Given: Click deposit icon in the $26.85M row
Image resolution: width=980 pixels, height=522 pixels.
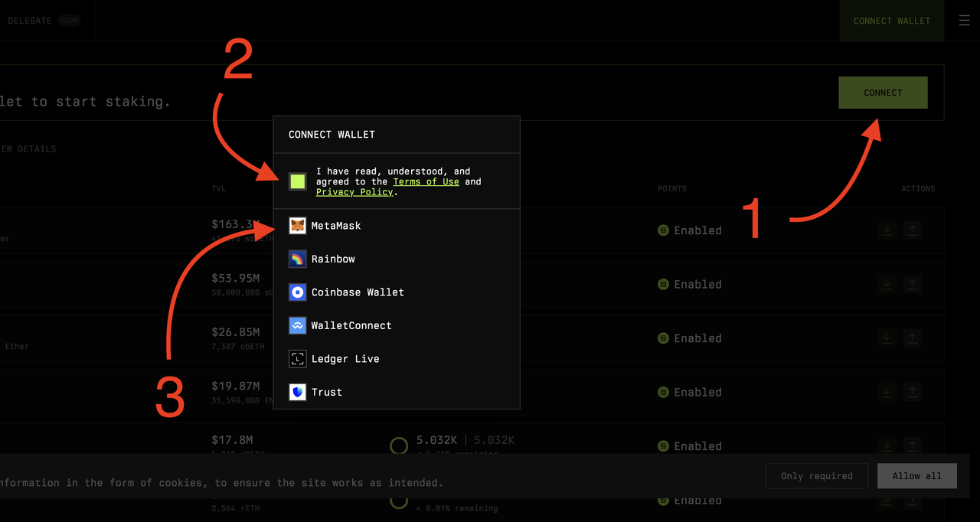Looking at the screenshot, I should [x=887, y=338].
